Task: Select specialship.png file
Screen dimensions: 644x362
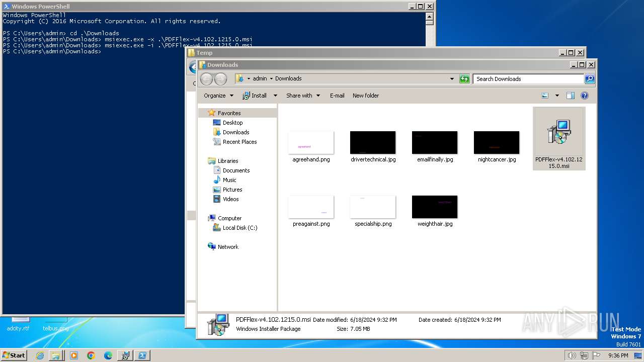Action: pyautogui.click(x=373, y=211)
